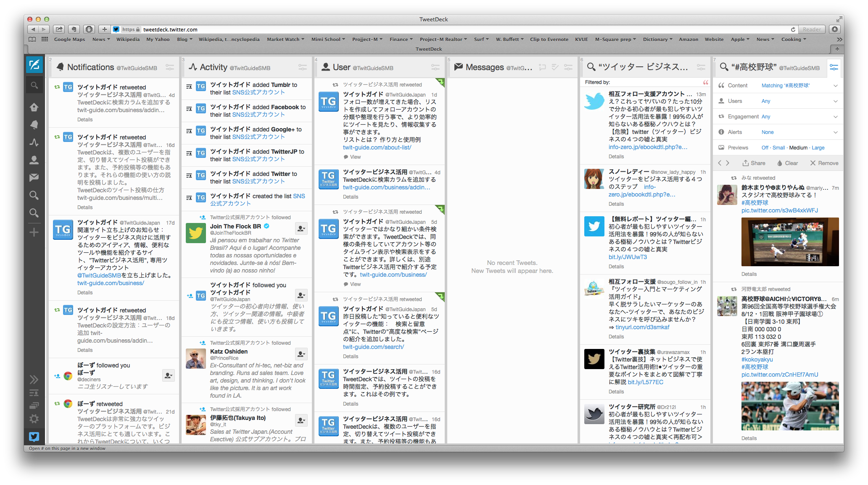Turn Previews Off
This screenshot has height=485, width=868.
765,148
